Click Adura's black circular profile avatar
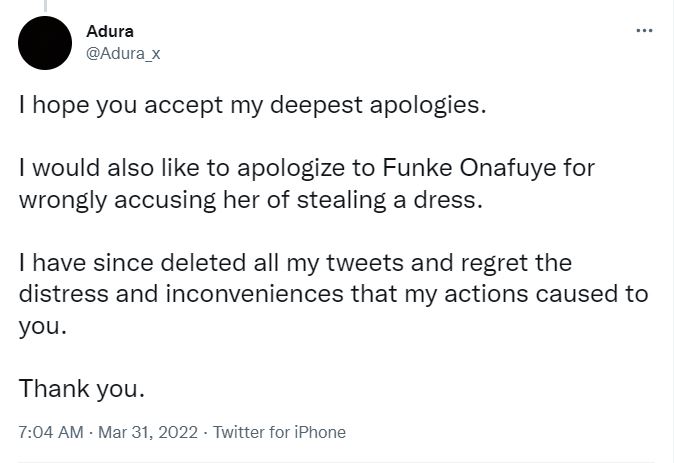 pyautogui.click(x=45, y=44)
